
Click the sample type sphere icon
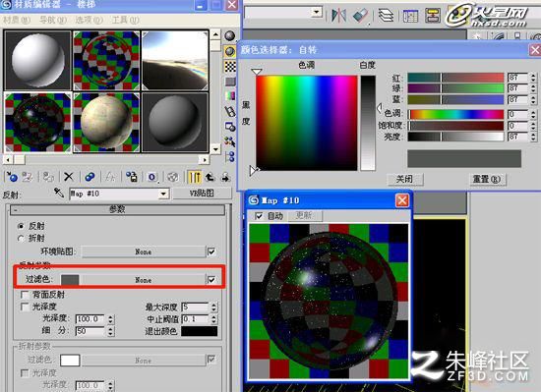point(230,35)
